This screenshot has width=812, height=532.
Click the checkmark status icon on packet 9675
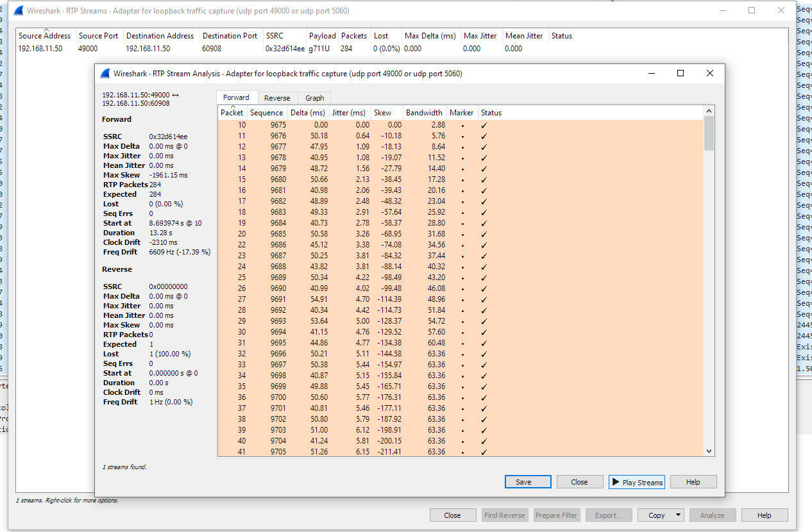click(x=486, y=124)
